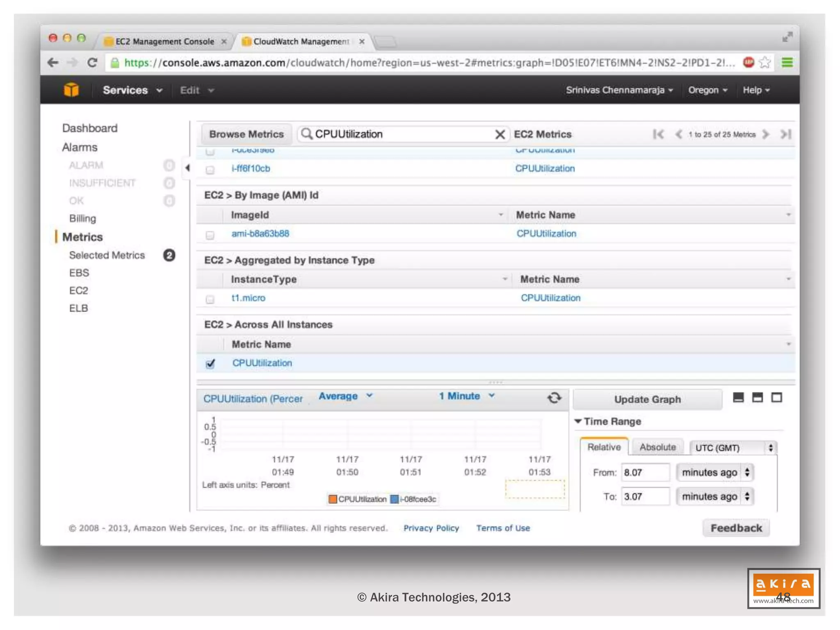Clear the CPUUtilization search with X icon
Viewport: 840px width, 630px height.
coord(500,134)
